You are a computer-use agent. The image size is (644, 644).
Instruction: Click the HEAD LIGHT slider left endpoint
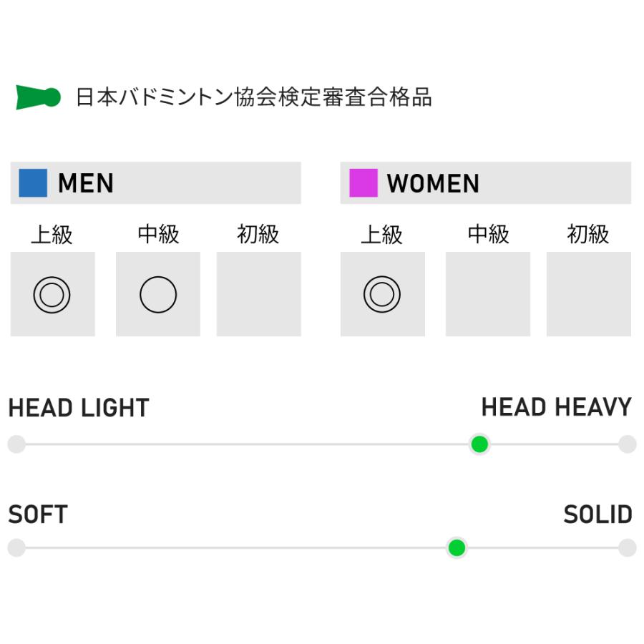point(16,444)
